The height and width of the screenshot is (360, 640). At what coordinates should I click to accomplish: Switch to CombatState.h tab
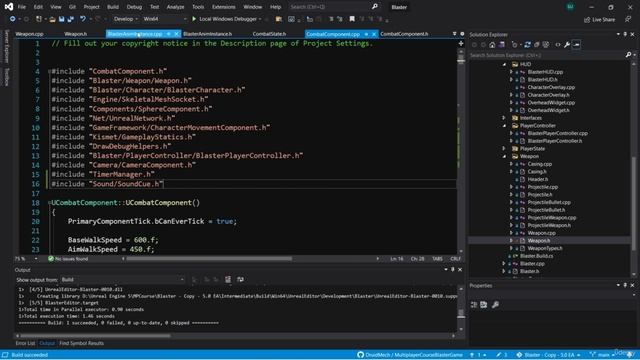pyautogui.click(x=269, y=34)
